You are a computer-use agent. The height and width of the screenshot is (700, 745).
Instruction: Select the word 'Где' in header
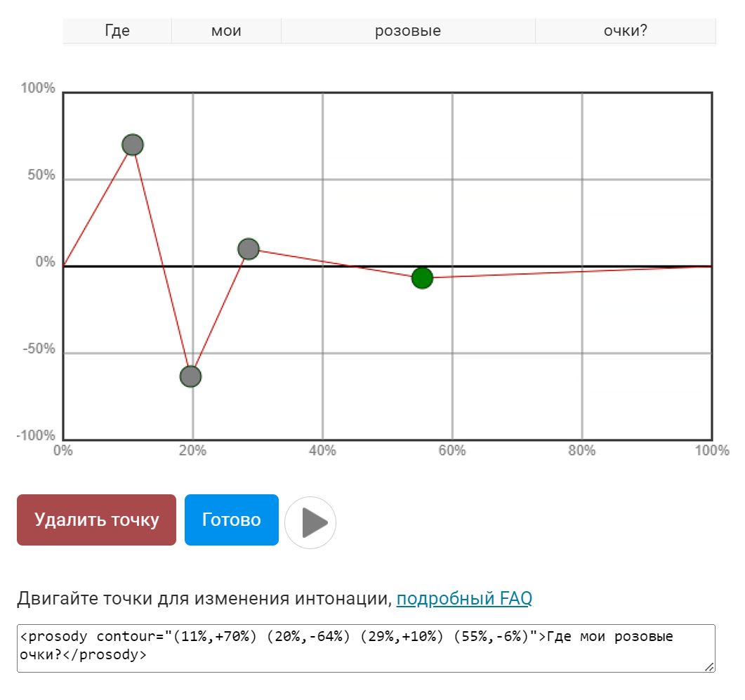tap(117, 31)
